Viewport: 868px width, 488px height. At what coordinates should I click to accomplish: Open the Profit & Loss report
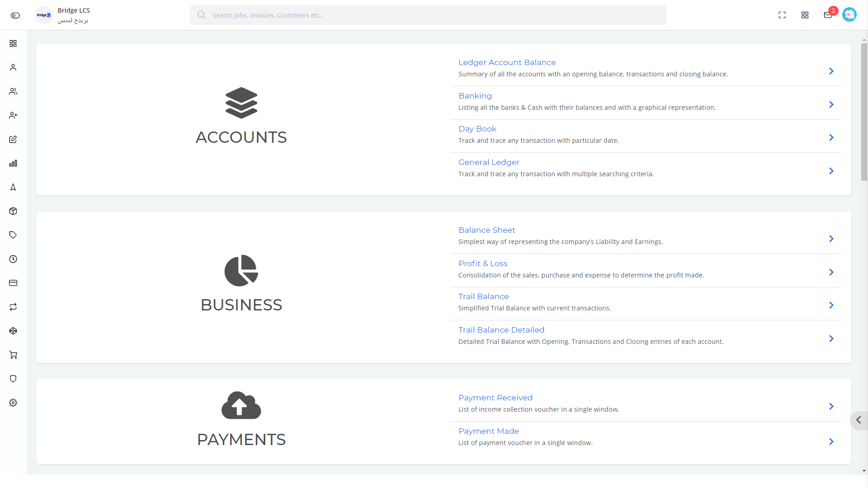483,263
